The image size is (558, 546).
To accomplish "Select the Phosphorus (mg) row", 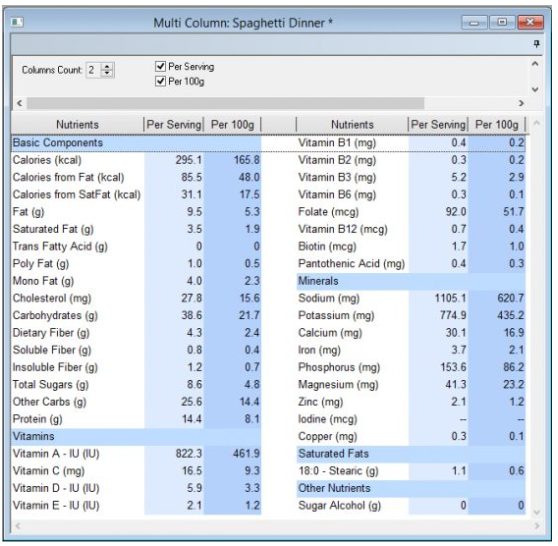I will [x=411, y=367].
